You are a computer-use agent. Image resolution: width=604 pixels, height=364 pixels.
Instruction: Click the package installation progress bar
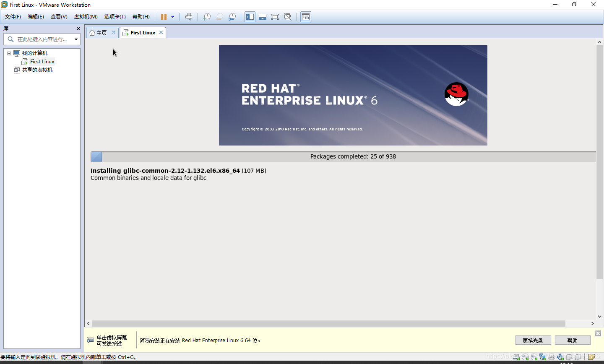(343, 157)
